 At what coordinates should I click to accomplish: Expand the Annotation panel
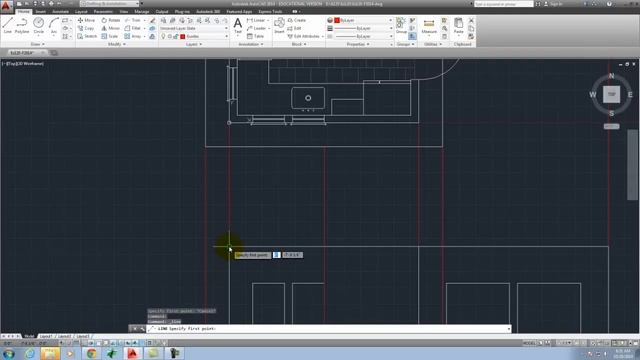pyautogui.click(x=251, y=44)
